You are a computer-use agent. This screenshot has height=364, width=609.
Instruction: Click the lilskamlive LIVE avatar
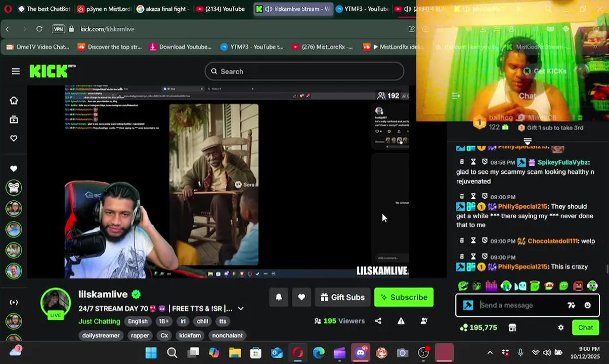(x=56, y=303)
